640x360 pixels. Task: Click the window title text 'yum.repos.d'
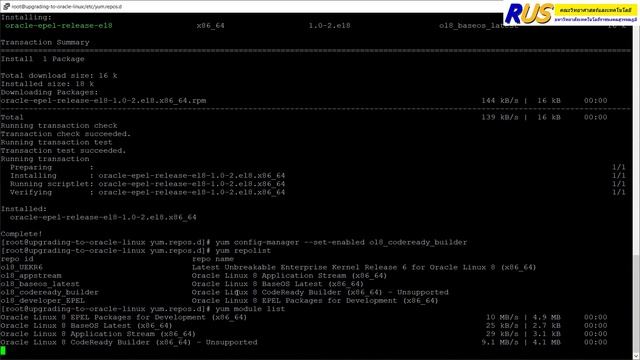(x=109, y=7)
